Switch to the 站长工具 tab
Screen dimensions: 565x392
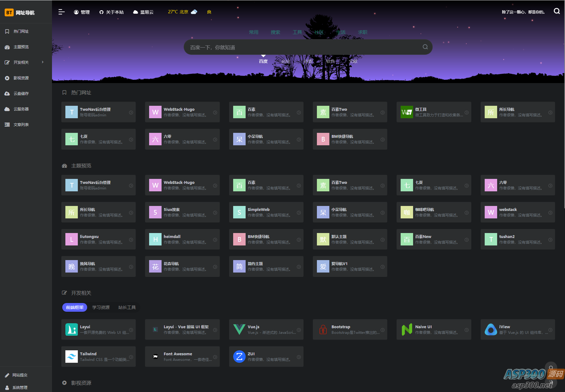pos(127,307)
